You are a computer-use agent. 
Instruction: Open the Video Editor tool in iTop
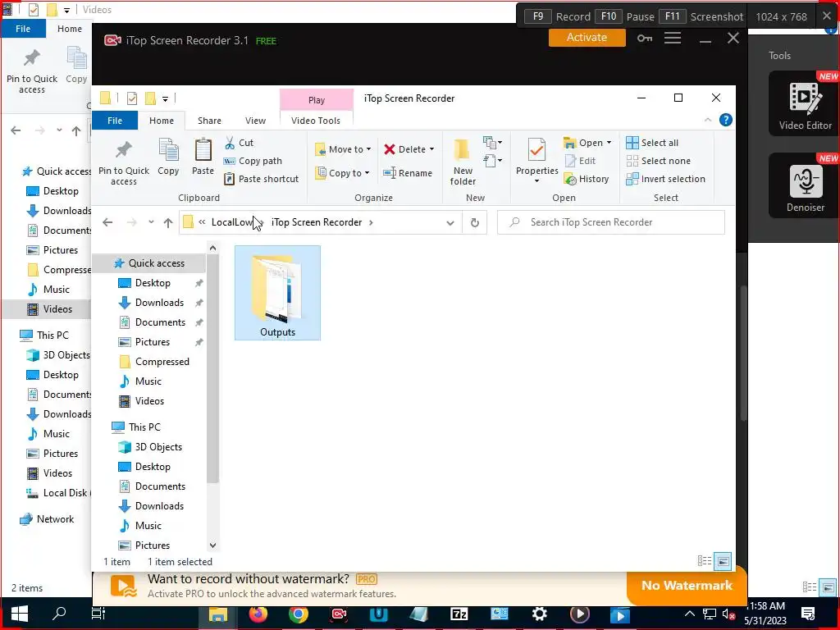point(805,104)
